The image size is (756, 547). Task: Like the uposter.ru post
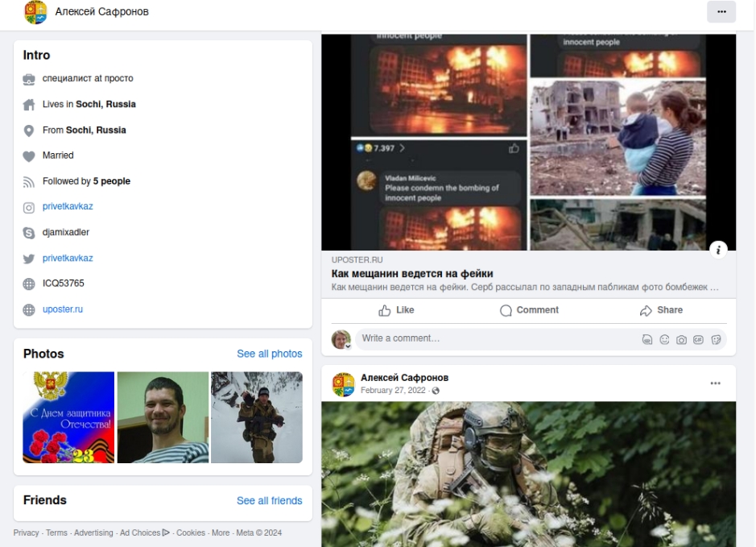coord(396,310)
